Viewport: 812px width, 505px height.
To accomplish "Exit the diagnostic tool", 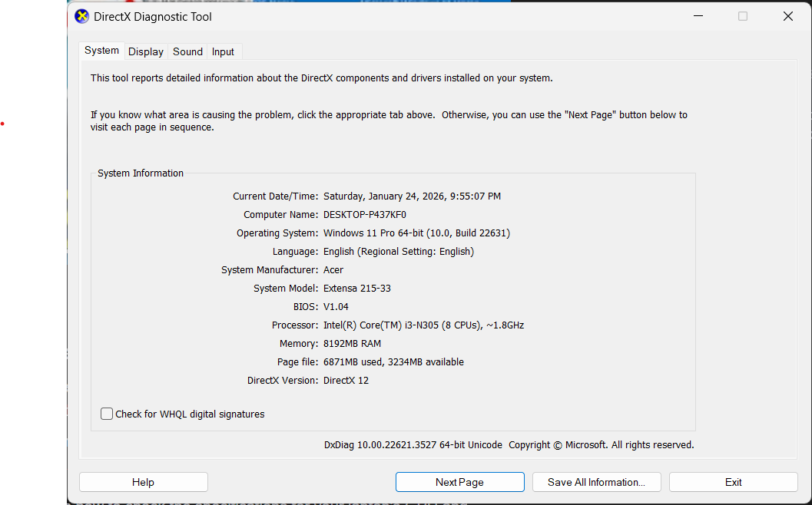I will [x=734, y=482].
